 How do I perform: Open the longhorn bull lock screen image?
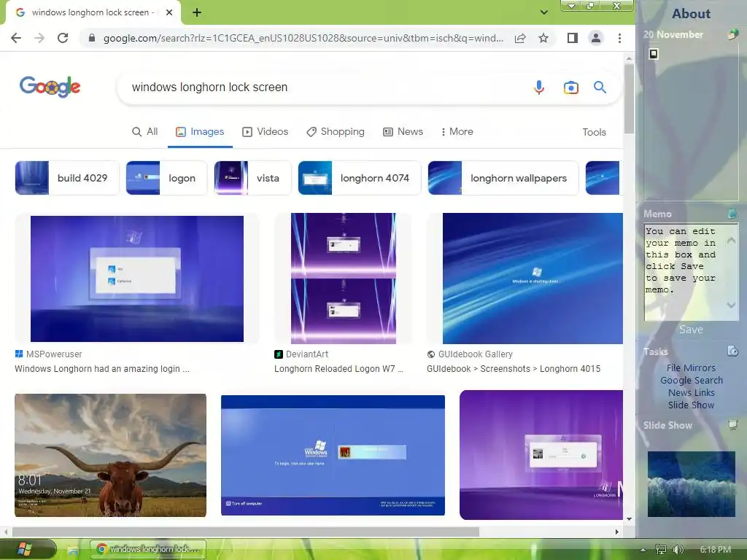click(x=111, y=455)
